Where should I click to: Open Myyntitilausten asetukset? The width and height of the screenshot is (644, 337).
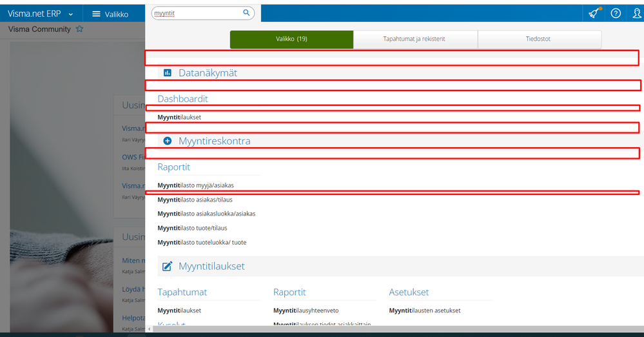click(x=425, y=311)
